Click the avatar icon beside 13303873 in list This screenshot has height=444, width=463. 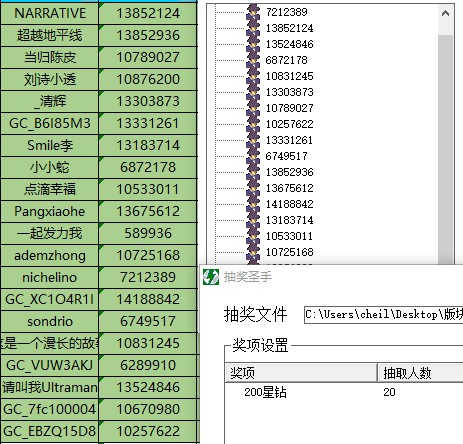coord(253,92)
